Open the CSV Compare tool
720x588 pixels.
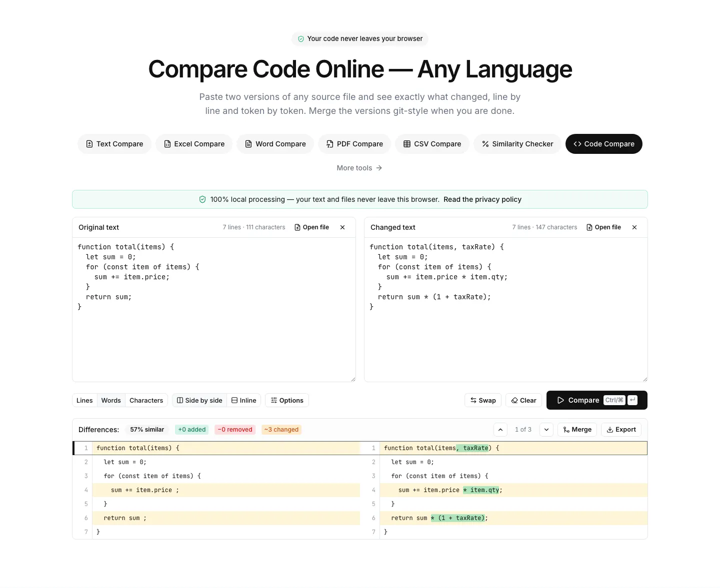(432, 144)
